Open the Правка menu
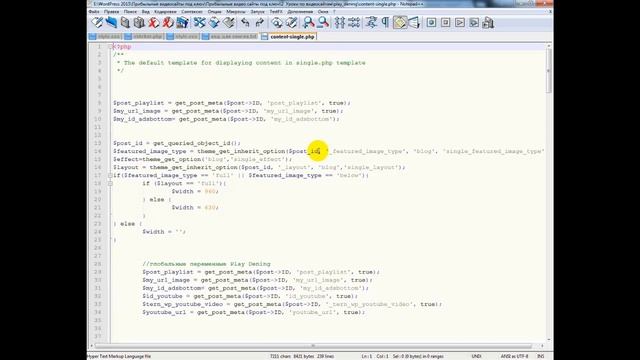 [x=111, y=12]
